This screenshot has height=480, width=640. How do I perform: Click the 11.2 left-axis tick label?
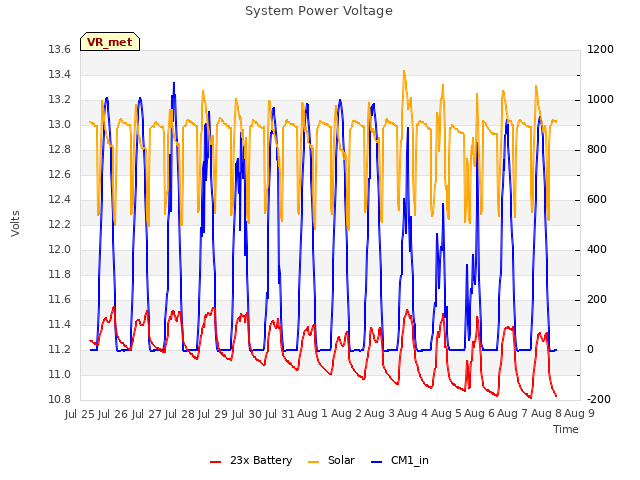pyautogui.click(x=60, y=349)
